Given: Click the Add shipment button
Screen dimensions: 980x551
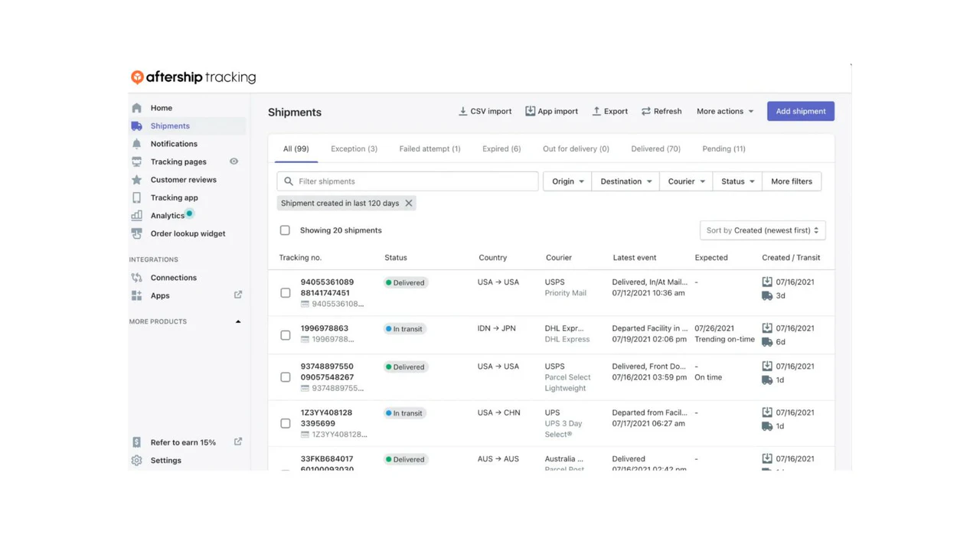Looking at the screenshot, I should pos(801,111).
